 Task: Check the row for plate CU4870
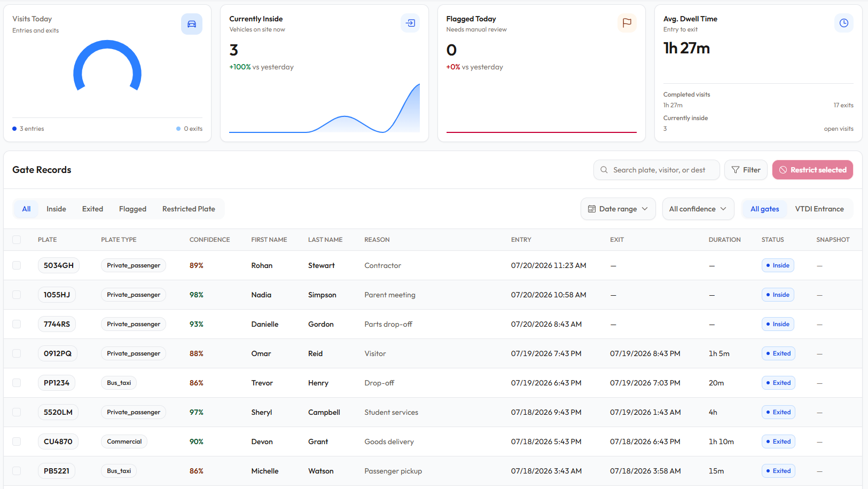click(x=17, y=441)
